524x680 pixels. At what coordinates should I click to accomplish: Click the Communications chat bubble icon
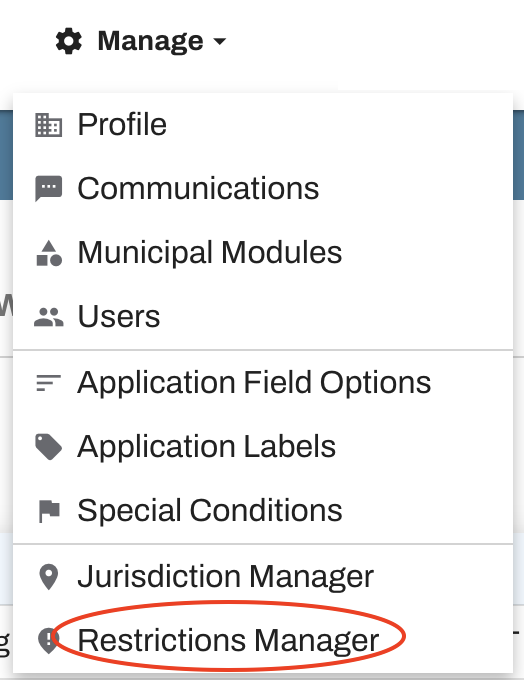(x=49, y=189)
